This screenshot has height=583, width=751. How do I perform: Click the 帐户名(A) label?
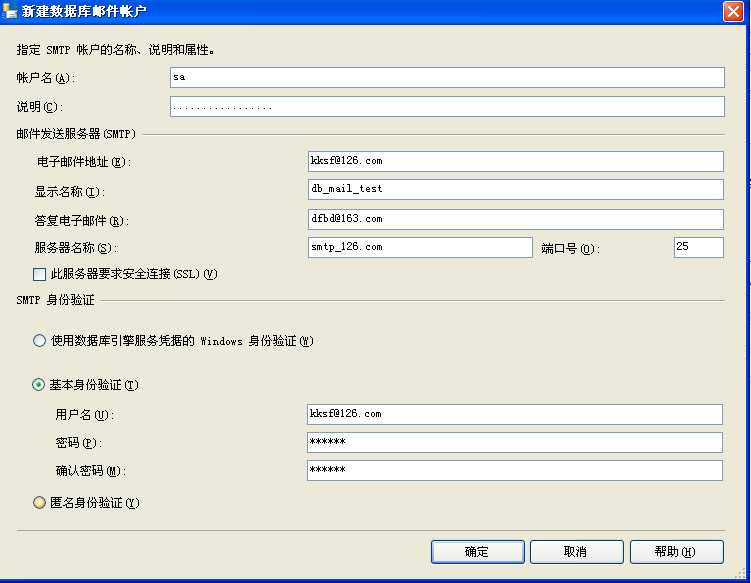point(46,78)
